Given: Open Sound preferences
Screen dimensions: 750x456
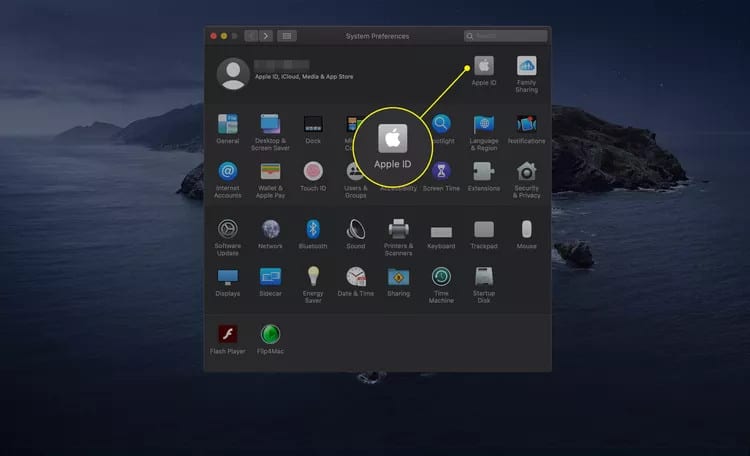Looking at the screenshot, I should click(x=355, y=229).
